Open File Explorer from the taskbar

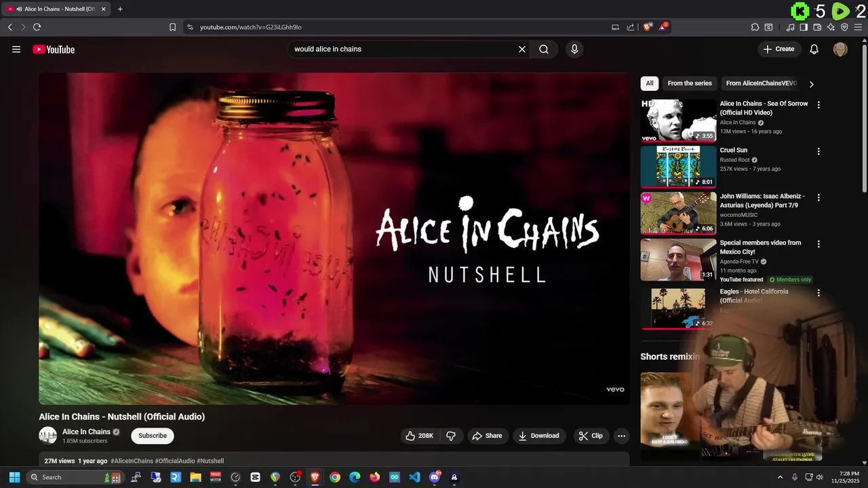pos(195,477)
